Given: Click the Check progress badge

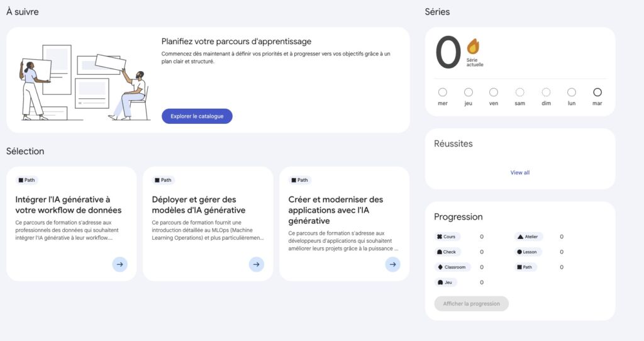Looking at the screenshot, I should pos(447,252).
